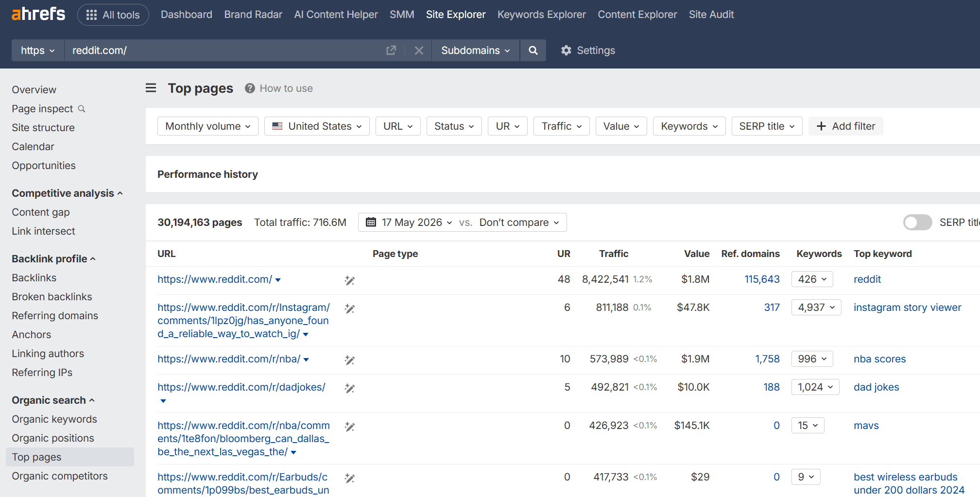980x497 pixels.
Task: Click magic wand icon for Instagram comments row
Action: (349, 308)
